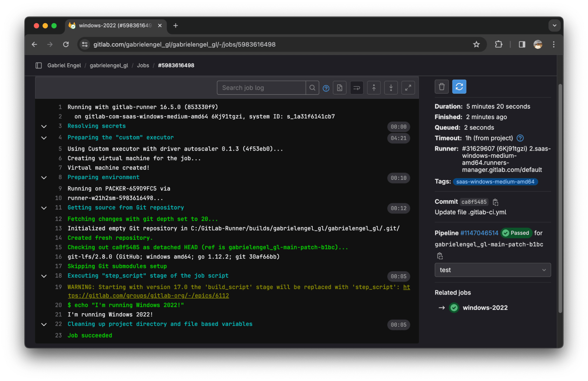Open the timeout help popover
The width and height of the screenshot is (588, 381).
click(520, 138)
